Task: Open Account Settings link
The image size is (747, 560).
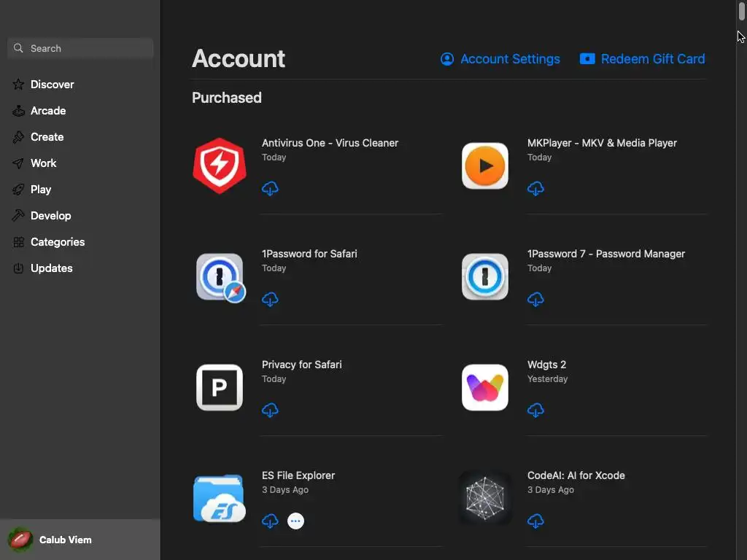Action: [500, 59]
